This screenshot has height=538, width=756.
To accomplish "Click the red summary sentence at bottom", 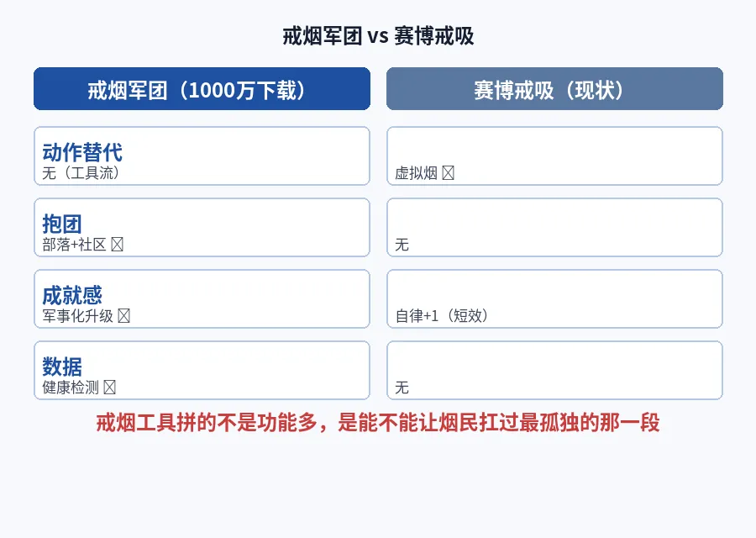I will click(x=378, y=422).
